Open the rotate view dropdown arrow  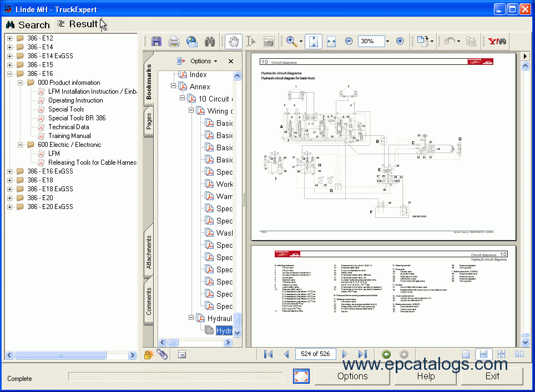(x=432, y=42)
